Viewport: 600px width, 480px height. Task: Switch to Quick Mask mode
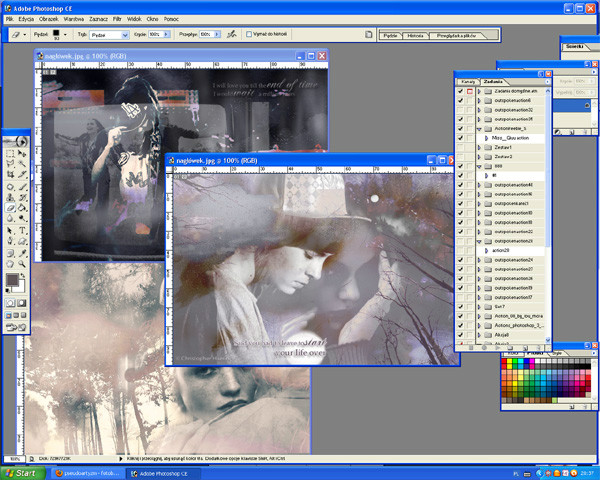(x=22, y=303)
